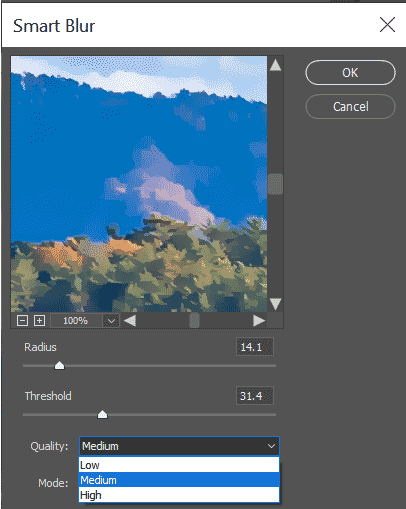Screen dimensions: 406x509
Task: Close the Smart Blur dialog
Action: [387, 25]
